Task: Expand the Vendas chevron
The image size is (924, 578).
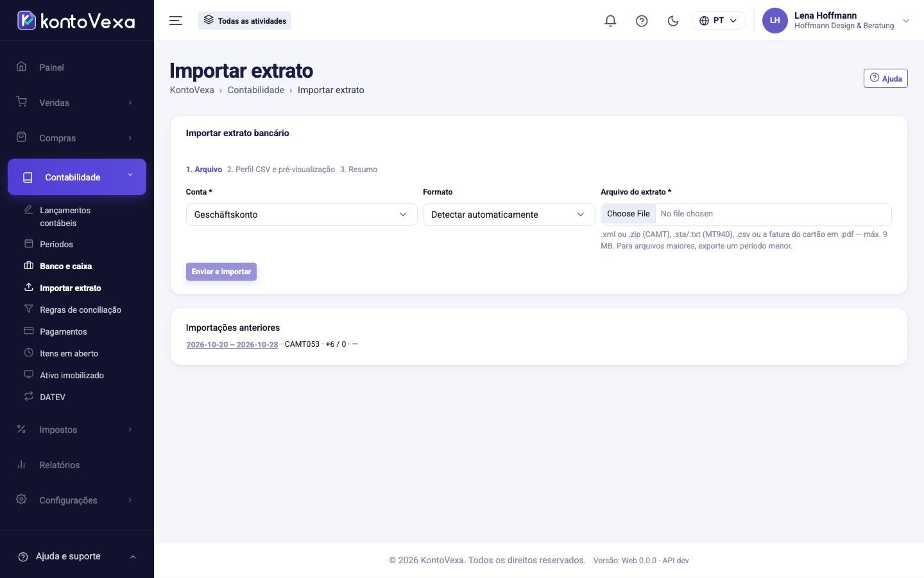Action: pyautogui.click(x=130, y=103)
